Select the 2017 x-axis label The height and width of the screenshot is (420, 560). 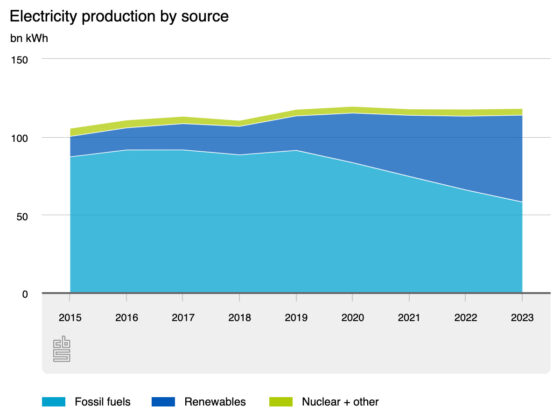click(x=183, y=318)
